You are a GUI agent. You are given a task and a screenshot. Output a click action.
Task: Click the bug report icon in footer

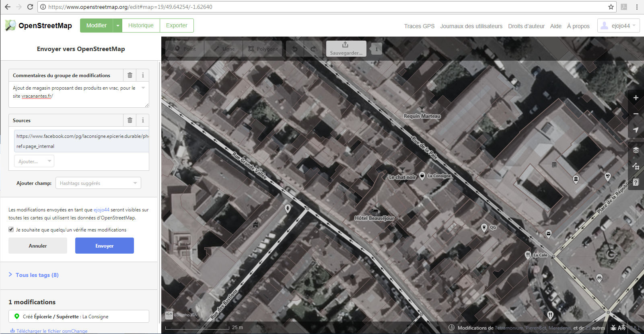(613, 328)
